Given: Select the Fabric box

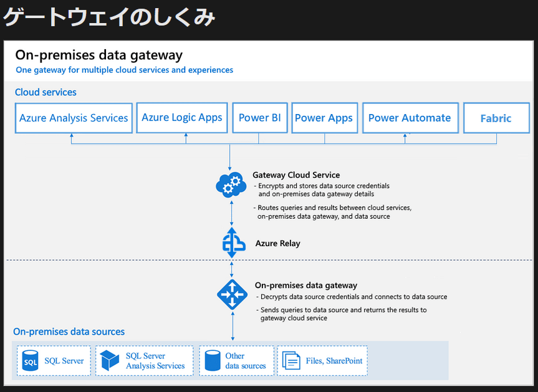Looking at the screenshot, I should pyautogui.click(x=496, y=118).
